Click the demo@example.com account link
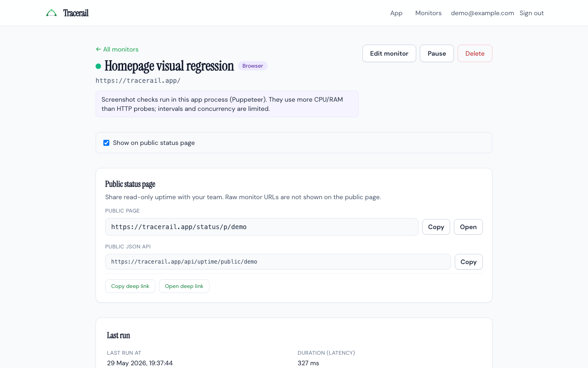Screen dimensions: 588x368 tap(482, 13)
